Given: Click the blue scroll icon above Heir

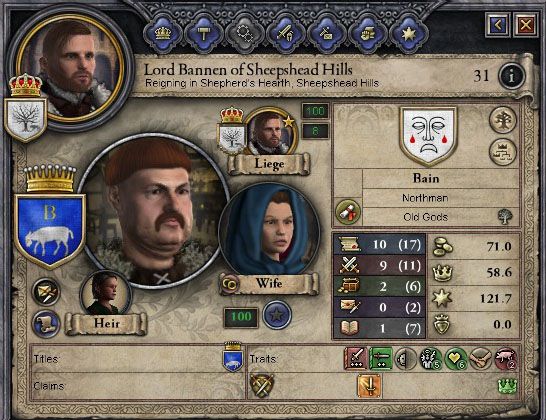Looking at the screenshot, I should pyautogui.click(x=46, y=324).
